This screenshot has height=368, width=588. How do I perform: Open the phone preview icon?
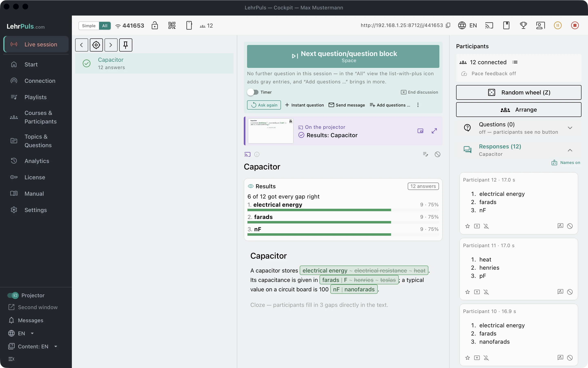click(189, 25)
